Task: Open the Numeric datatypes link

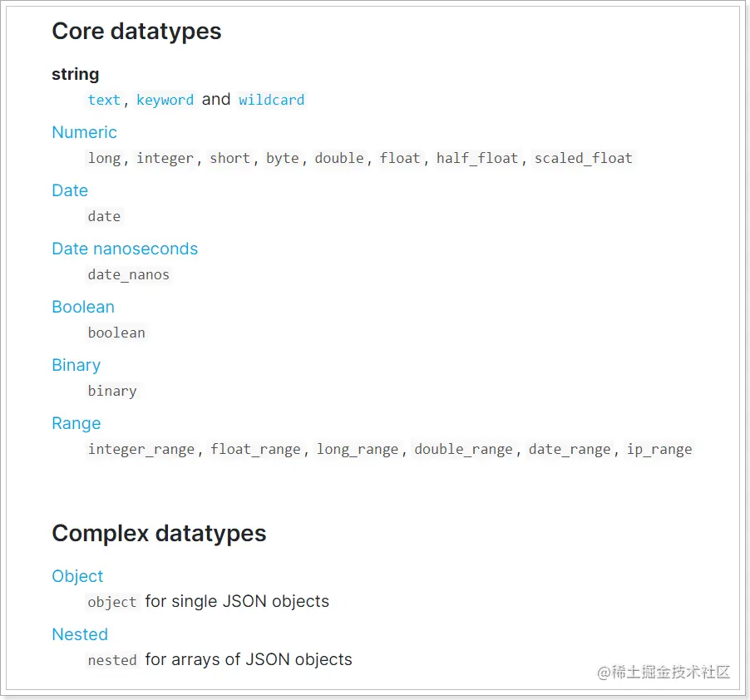Action: point(84,132)
